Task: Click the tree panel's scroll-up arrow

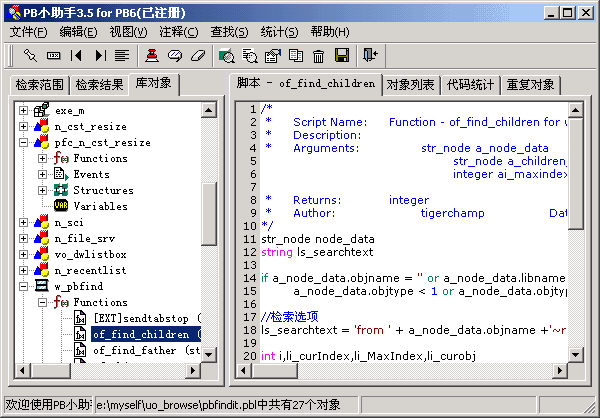Action: tap(210, 108)
